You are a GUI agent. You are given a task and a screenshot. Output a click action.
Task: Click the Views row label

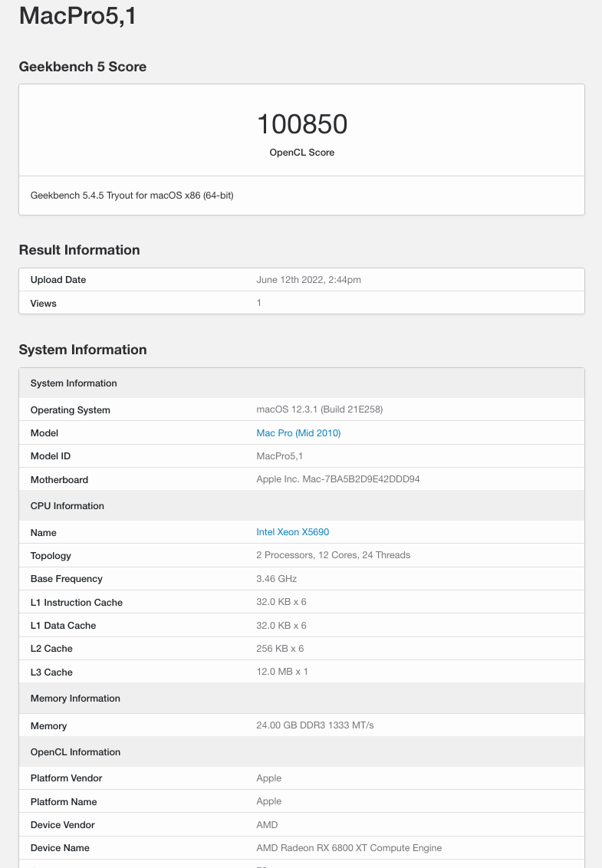coord(43,304)
